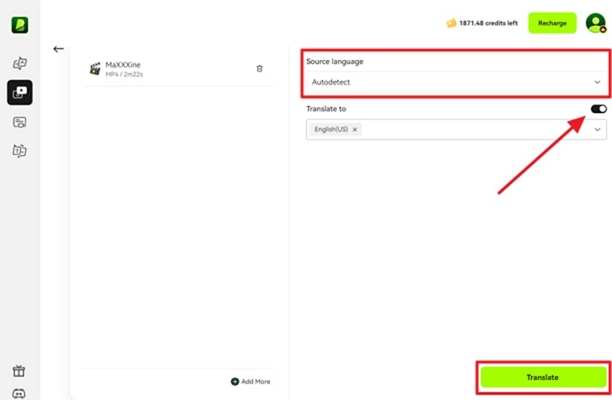
Task: Click the Recharge button
Action: coord(552,23)
